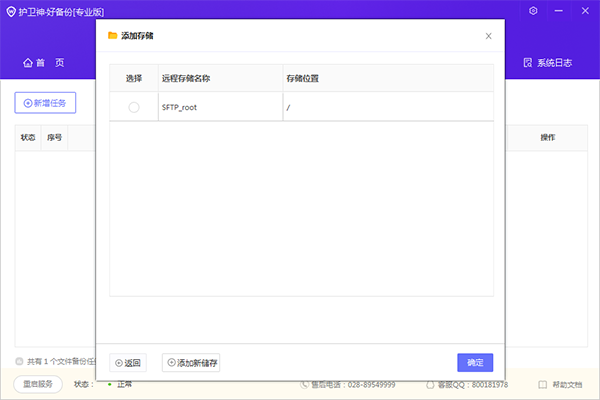
Task: Click the 新增任务 new task button
Action: pyautogui.click(x=45, y=103)
